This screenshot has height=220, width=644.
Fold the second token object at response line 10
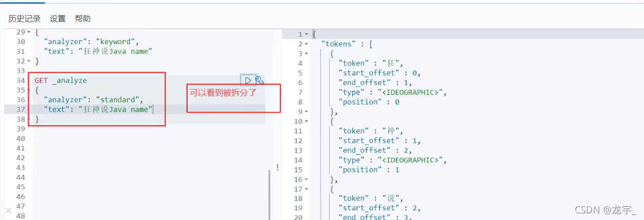(x=306, y=121)
